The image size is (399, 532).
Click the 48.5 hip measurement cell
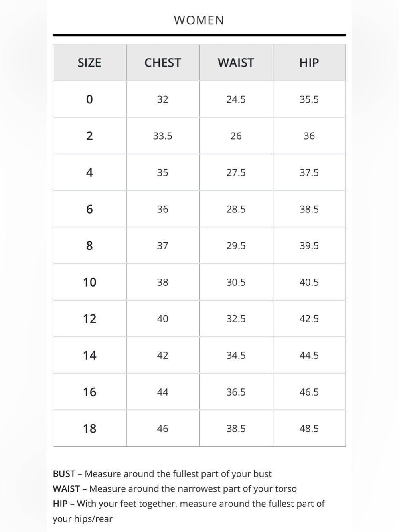pyautogui.click(x=309, y=428)
